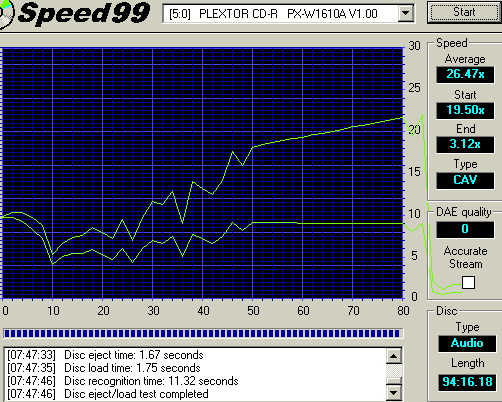The image size is (502, 402).
Task: Click the DAE quality value field
Action: (465, 229)
